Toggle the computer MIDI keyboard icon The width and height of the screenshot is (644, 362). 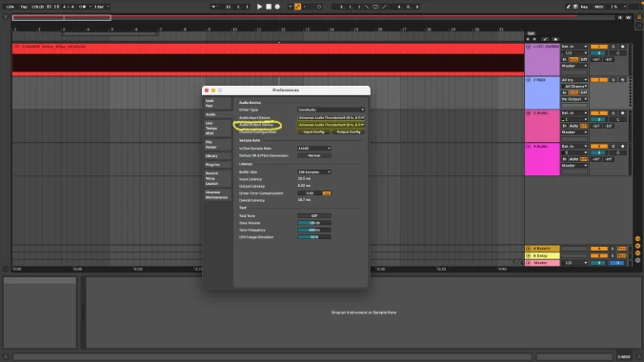click(x=575, y=7)
